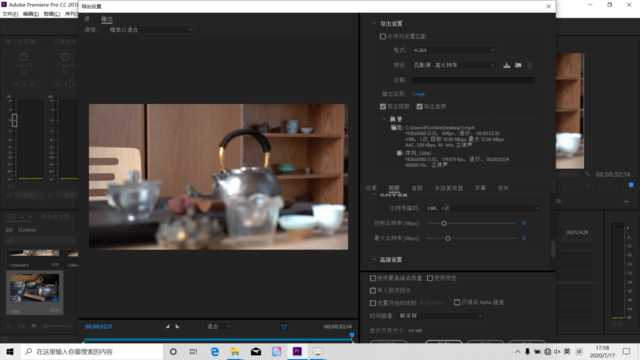Open the 源缩放 dropdown above the preview
Image resolution: width=640 pixels, height=360 pixels.
coord(150,30)
